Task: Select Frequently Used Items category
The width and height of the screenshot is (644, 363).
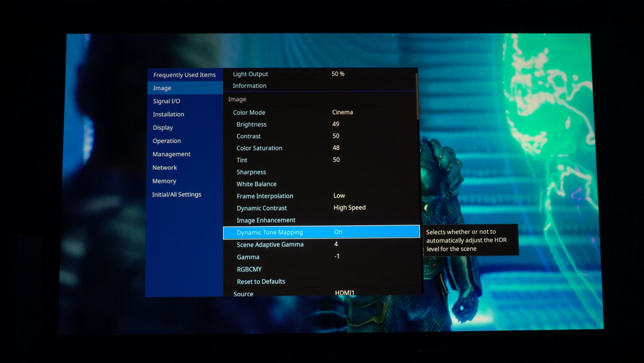Action: click(184, 75)
